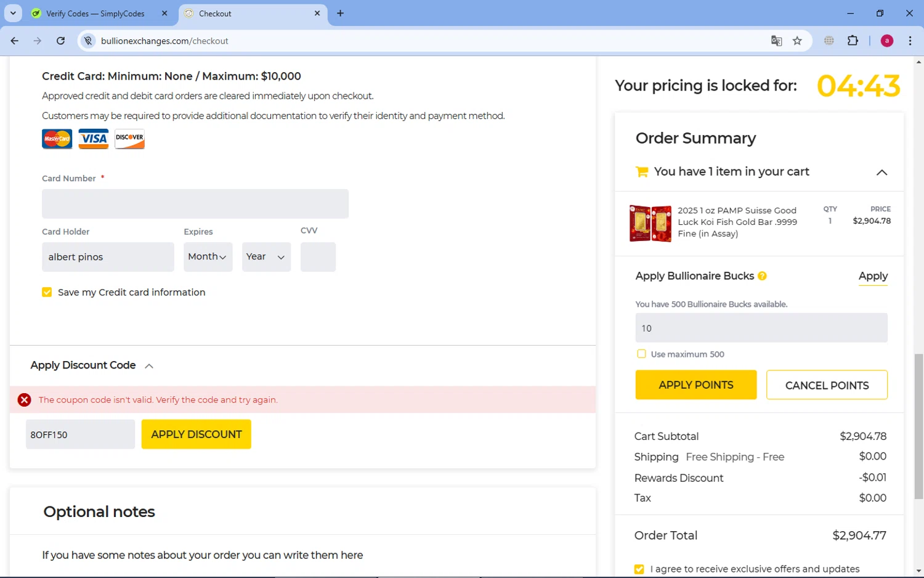Open the expiry Month dropdown

(x=208, y=257)
